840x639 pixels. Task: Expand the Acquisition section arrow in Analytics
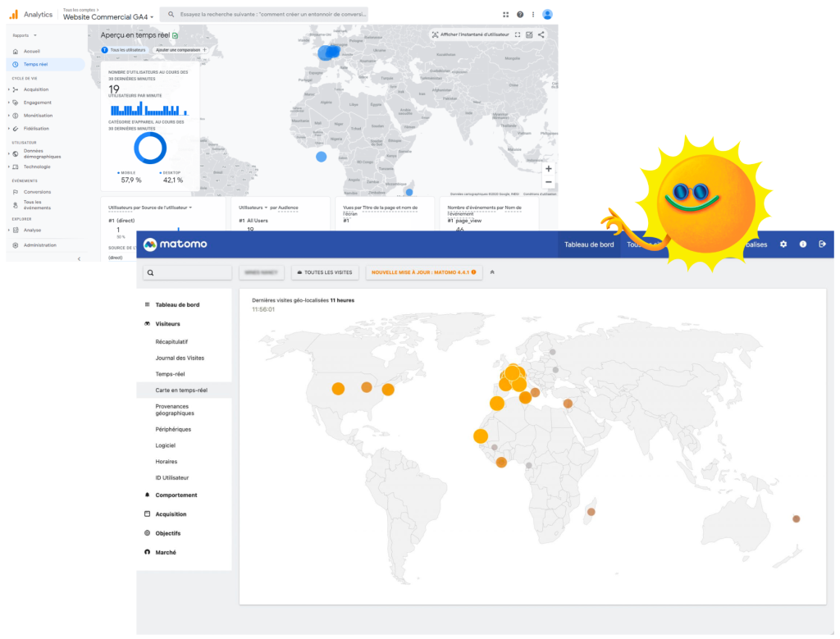tap(8, 89)
